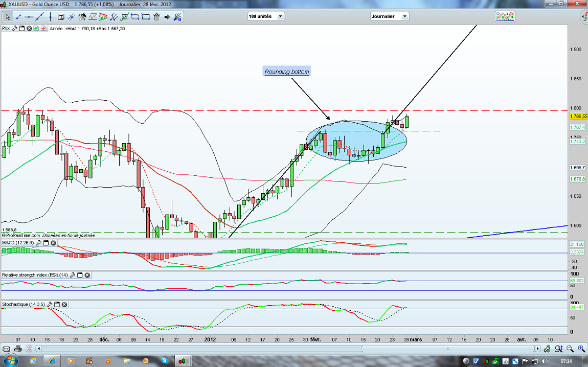Viewport: 588px width, 367px height.
Task: Toggle the Prix panel window size
Action: click(22, 29)
